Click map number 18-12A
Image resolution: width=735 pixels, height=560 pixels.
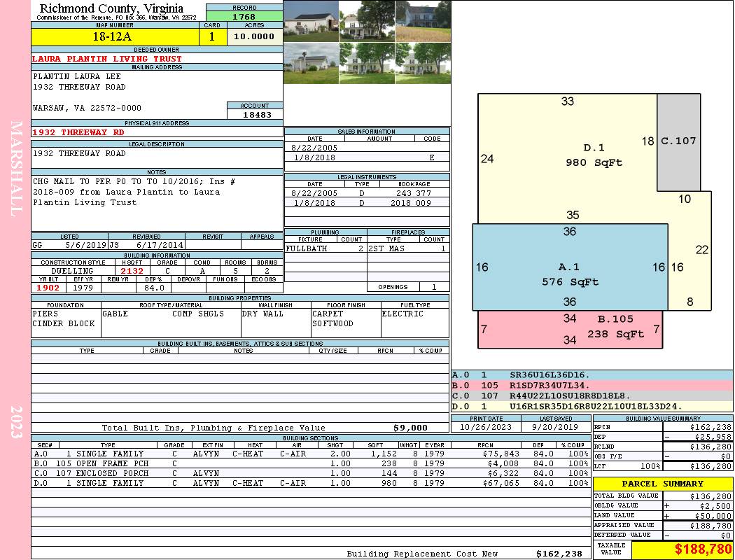[113, 37]
